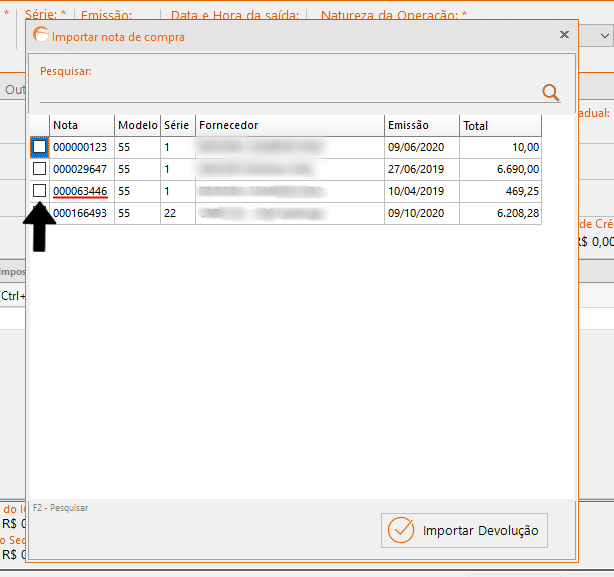
Task: Click the total value 6.208,28
Action: click(x=518, y=213)
